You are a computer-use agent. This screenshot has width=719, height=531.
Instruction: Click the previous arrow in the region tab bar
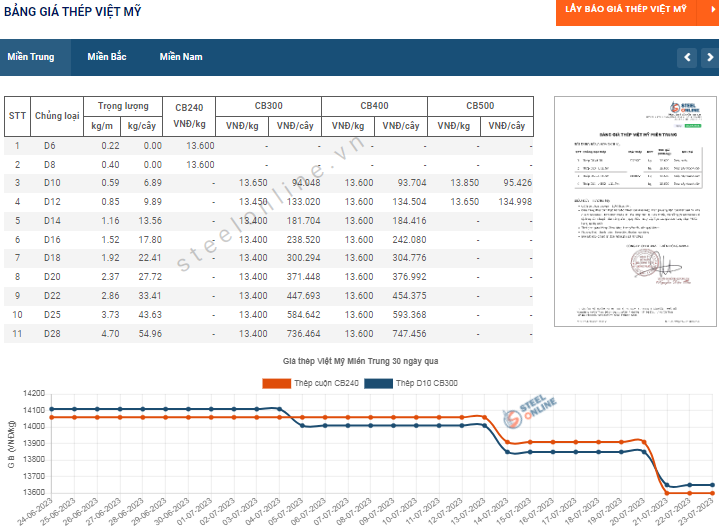coord(687,57)
